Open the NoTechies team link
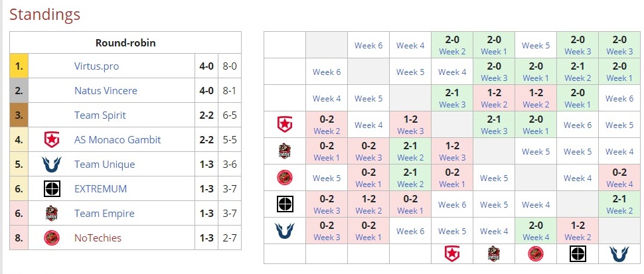Viewport: 644px width, 274px height. pos(98,238)
